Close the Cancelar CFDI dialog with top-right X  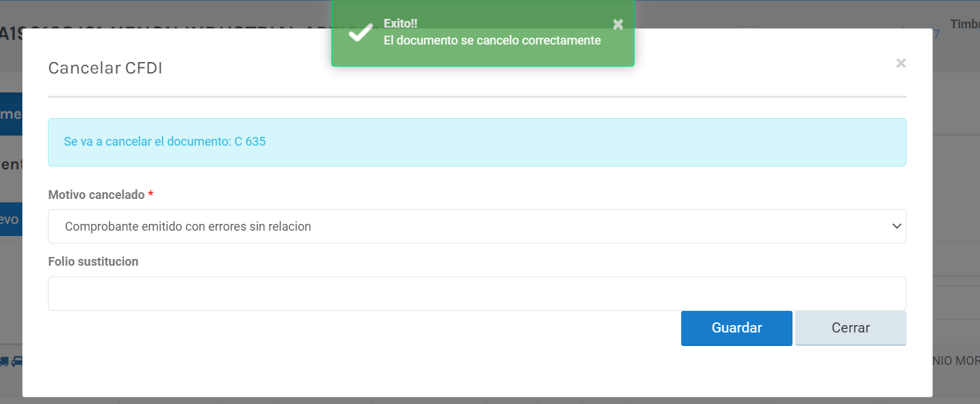(900, 63)
